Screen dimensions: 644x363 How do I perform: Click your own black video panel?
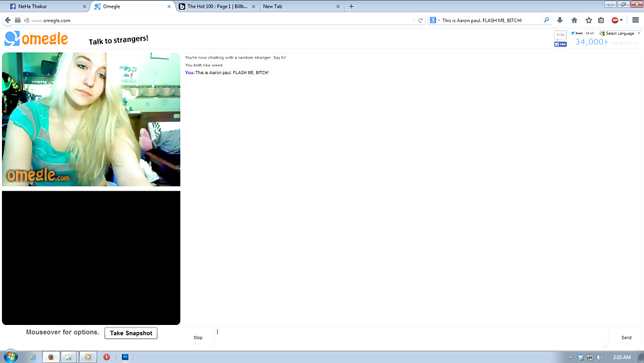pyautogui.click(x=91, y=258)
